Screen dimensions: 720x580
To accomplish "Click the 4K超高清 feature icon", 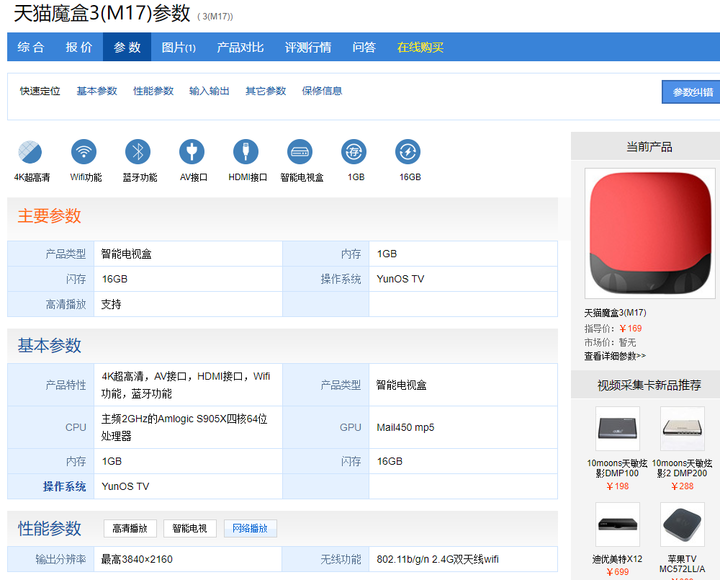I will click(30, 152).
